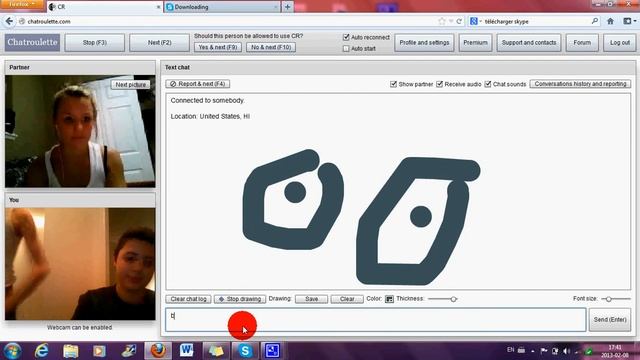Viewport: 640px width, 360px height.
Task: Toggle Receive audio checkbox
Action: click(x=440, y=84)
